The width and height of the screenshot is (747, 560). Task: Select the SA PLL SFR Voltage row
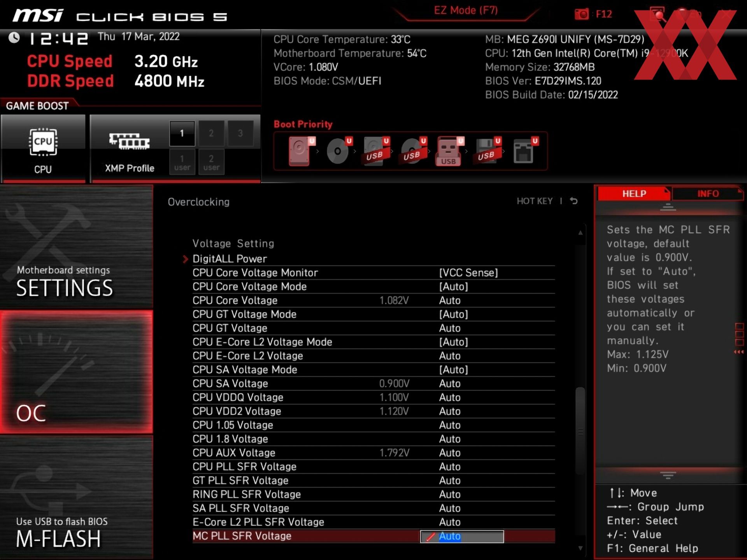click(x=373, y=508)
